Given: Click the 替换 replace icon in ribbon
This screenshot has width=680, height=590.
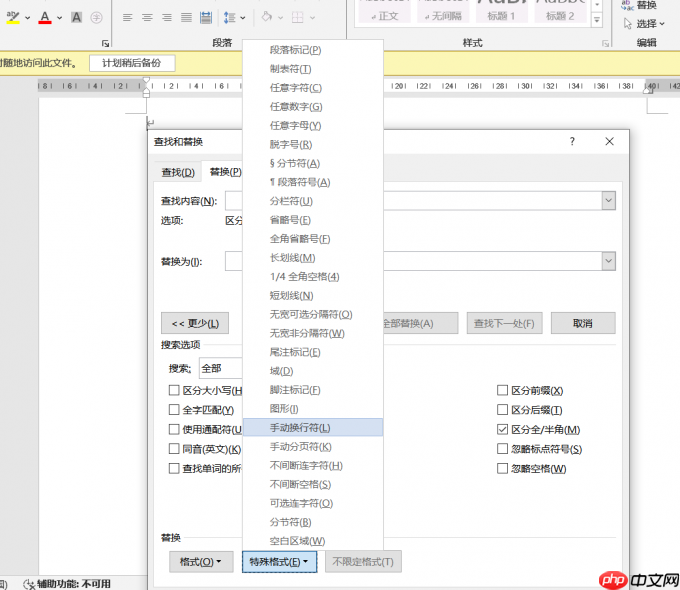Looking at the screenshot, I should tap(627, 5).
